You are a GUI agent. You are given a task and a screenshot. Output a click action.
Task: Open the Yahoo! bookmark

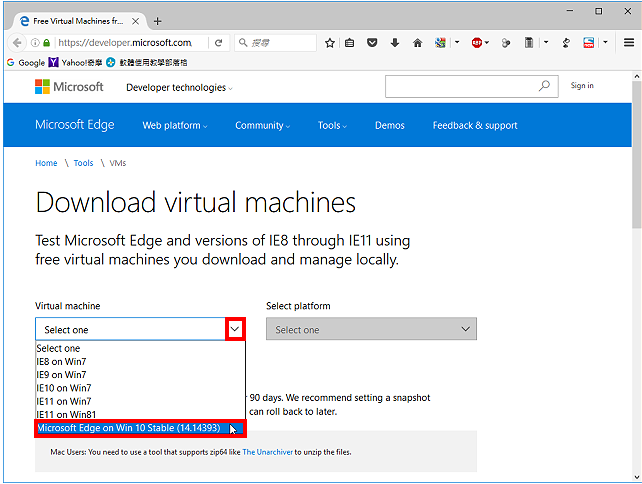[75, 63]
